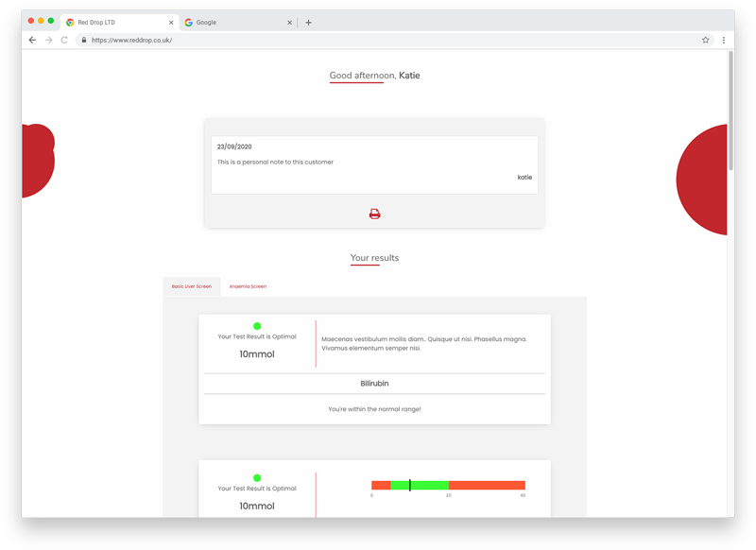
Task: Switch to the Anaemia Screen tab
Action: click(248, 286)
